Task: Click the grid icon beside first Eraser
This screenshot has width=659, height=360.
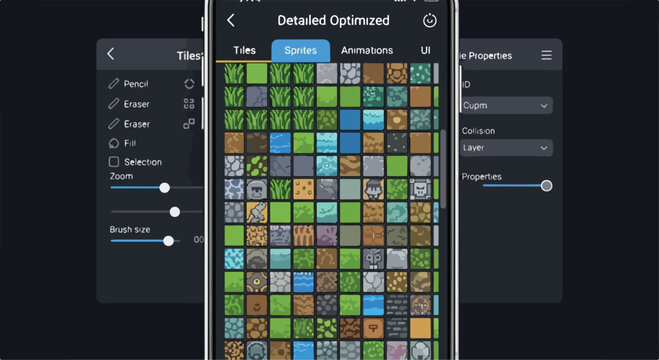Action: click(x=189, y=104)
